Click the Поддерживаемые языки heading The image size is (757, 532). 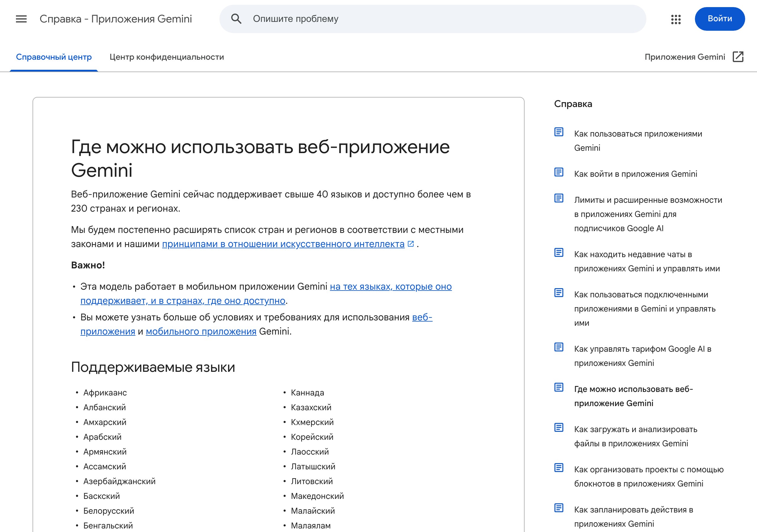pyautogui.click(x=153, y=367)
